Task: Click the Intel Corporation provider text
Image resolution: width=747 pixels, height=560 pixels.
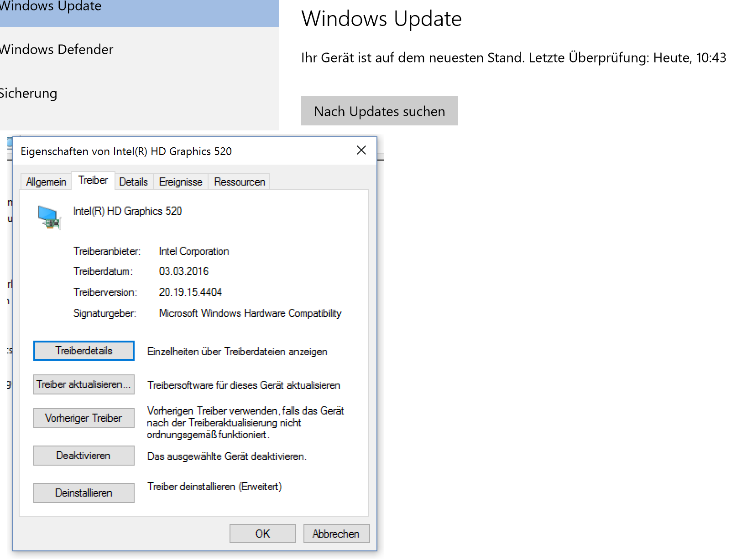Action: (194, 251)
